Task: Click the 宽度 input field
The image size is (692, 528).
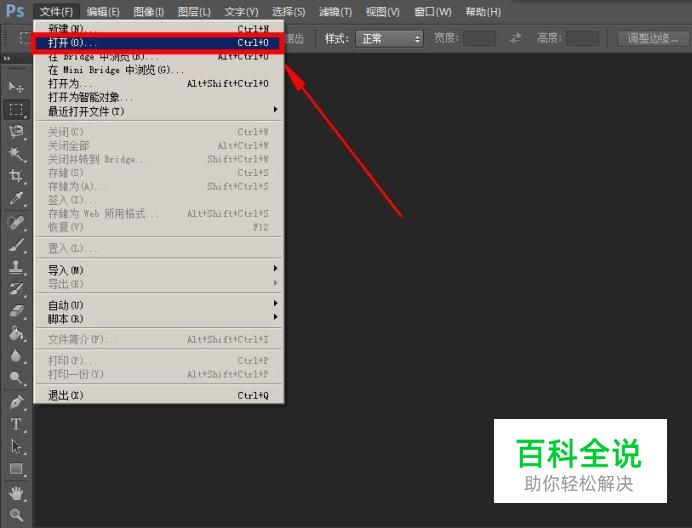Action: coord(479,38)
